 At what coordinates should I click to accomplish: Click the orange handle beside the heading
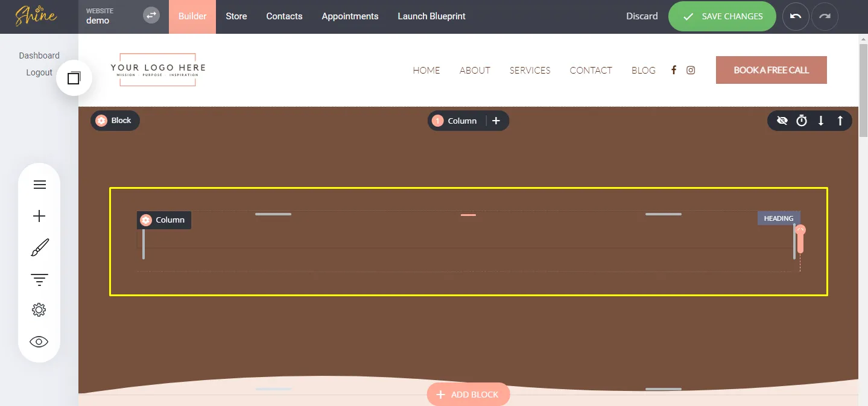point(800,239)
